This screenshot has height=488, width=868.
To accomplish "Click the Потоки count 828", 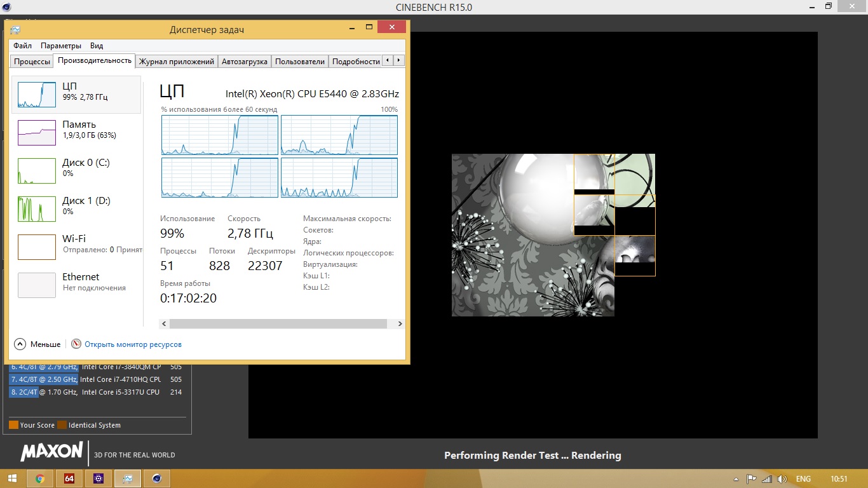I will pos(219,266).
